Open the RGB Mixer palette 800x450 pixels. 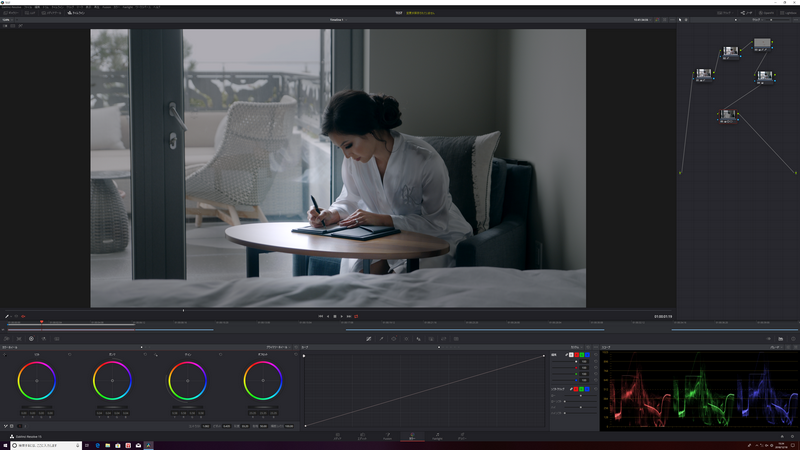[44, 339]
